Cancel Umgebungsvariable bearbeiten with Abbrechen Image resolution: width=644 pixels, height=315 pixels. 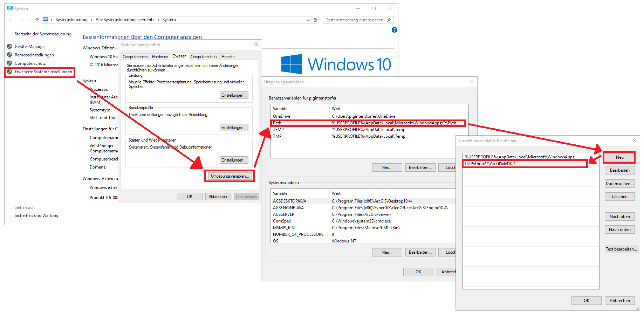click(619, 301)
